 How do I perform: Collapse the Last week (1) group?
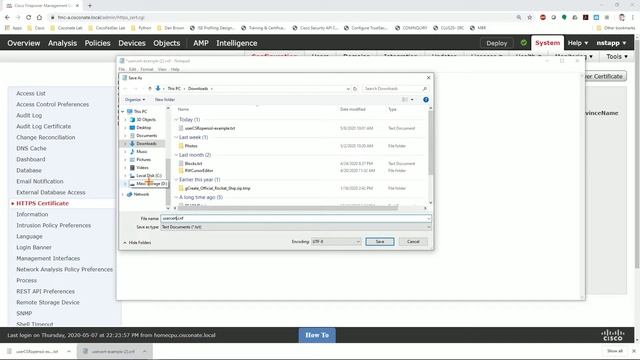(x=176, y=137)
